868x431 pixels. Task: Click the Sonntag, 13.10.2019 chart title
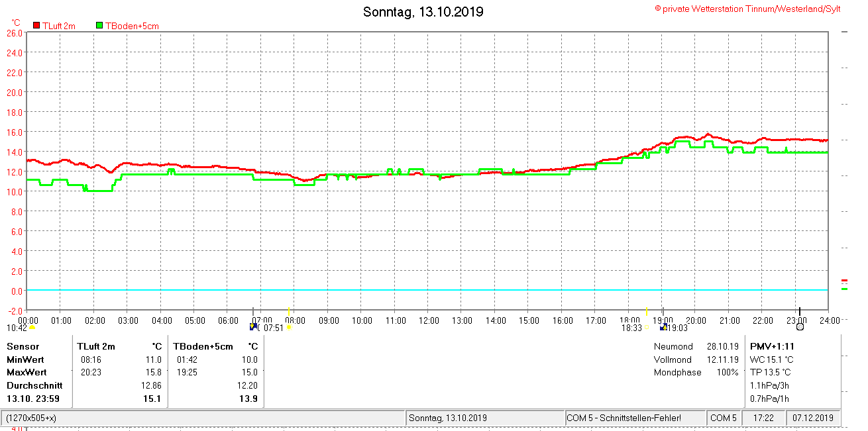(x=423, y=12)
